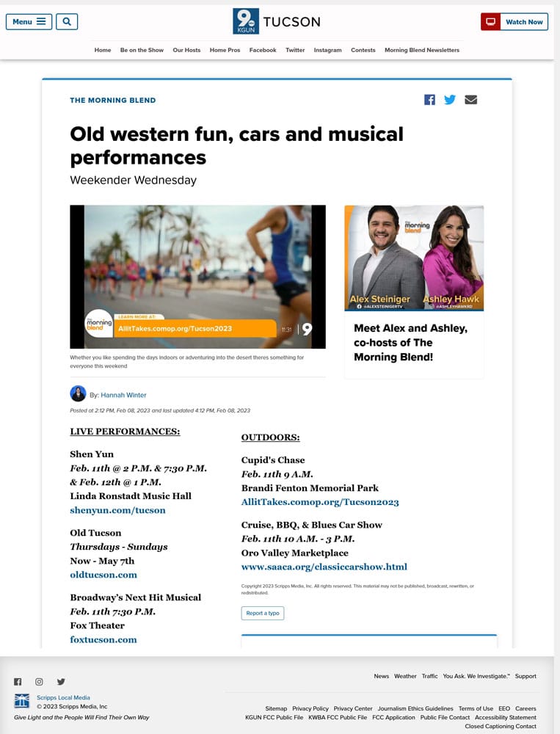Image resolution: width=560 pixels, height=734 pixels.
Task: Open Scripps Local Media link
Action: click(63, 697)
